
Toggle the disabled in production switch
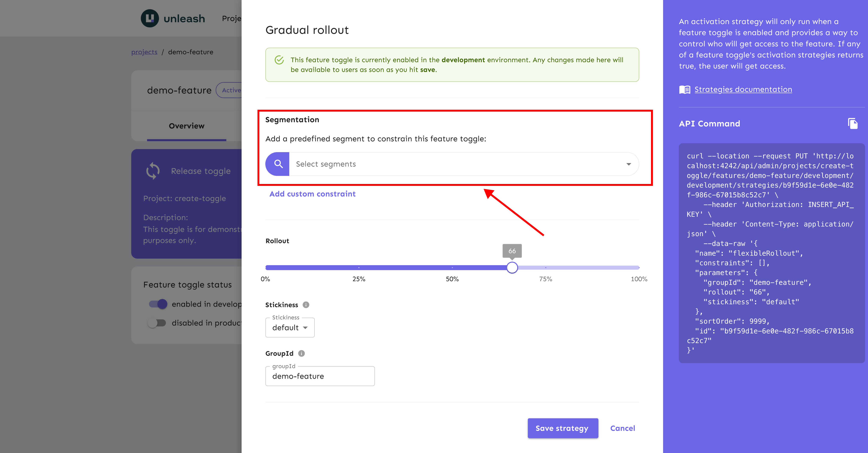(x=157, y=323)
